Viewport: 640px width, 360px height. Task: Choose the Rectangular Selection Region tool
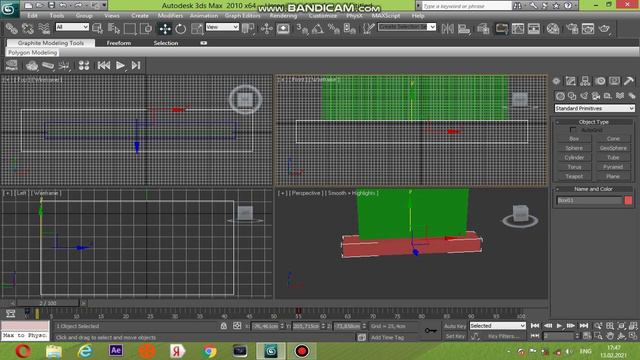click(130, 29)
